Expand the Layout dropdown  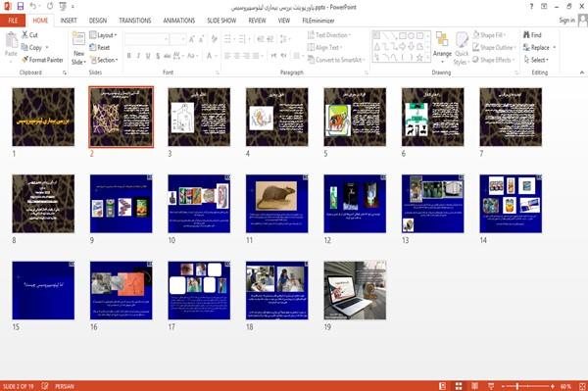pos(103,35)
